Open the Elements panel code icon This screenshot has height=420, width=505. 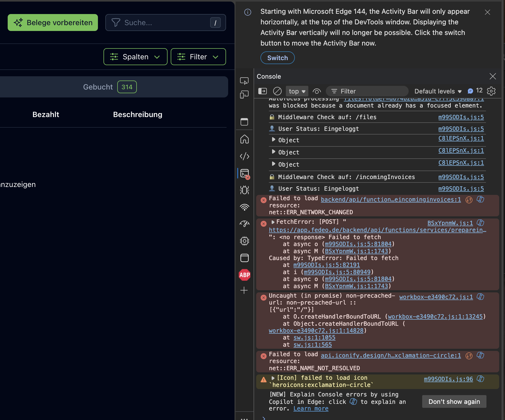(244, 156)
